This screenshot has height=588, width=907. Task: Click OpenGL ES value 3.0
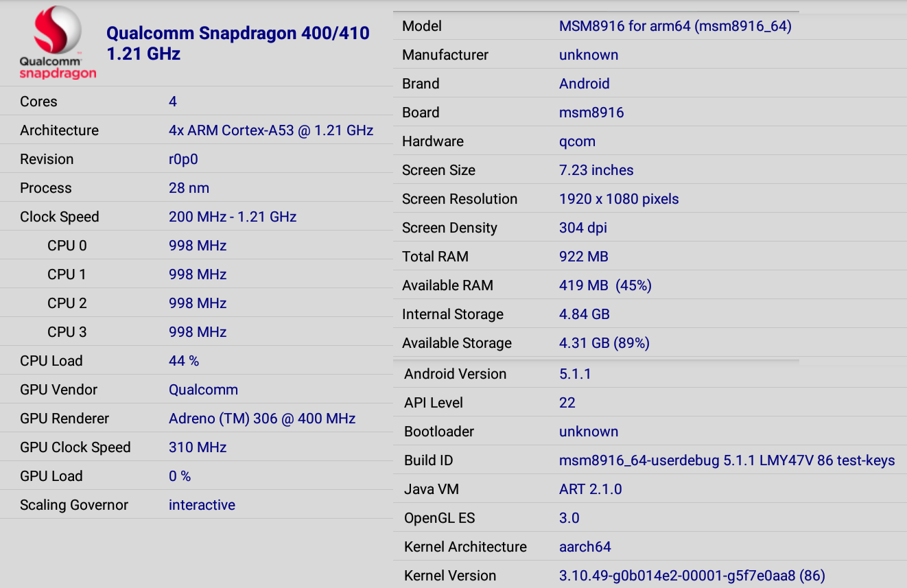point(569,518)
